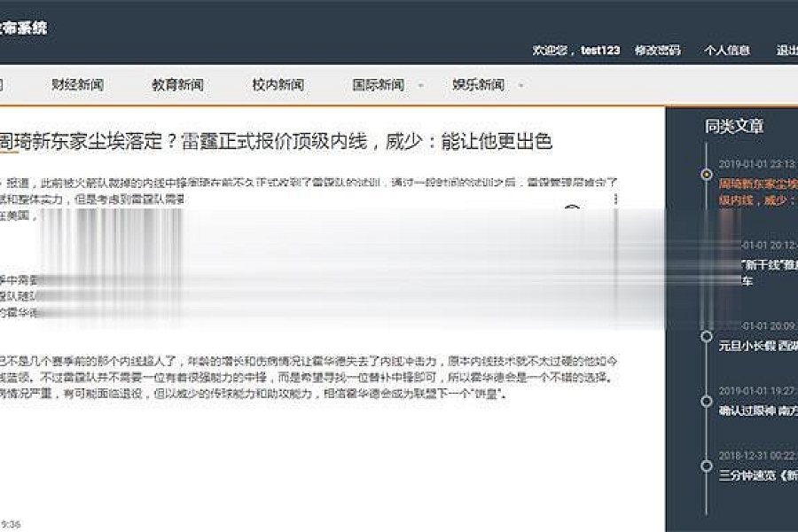Click the 修改密码 link
The width and height of the screenshot is (798, 532).
658,50
